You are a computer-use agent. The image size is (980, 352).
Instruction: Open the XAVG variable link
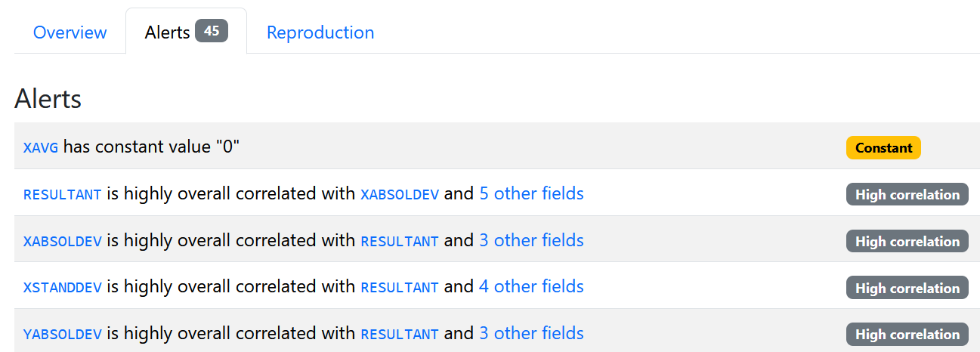41,147
